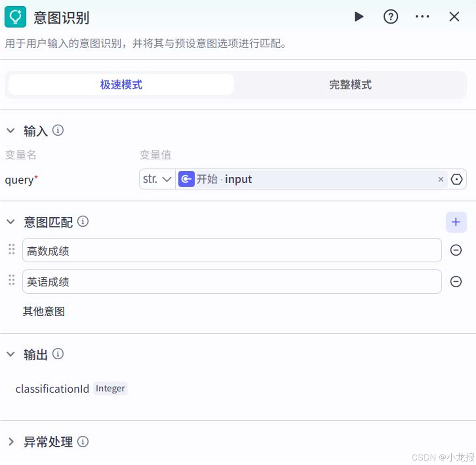Expand the 异常处理 section
Screen dimensions: 476x465
pos(10,442)
